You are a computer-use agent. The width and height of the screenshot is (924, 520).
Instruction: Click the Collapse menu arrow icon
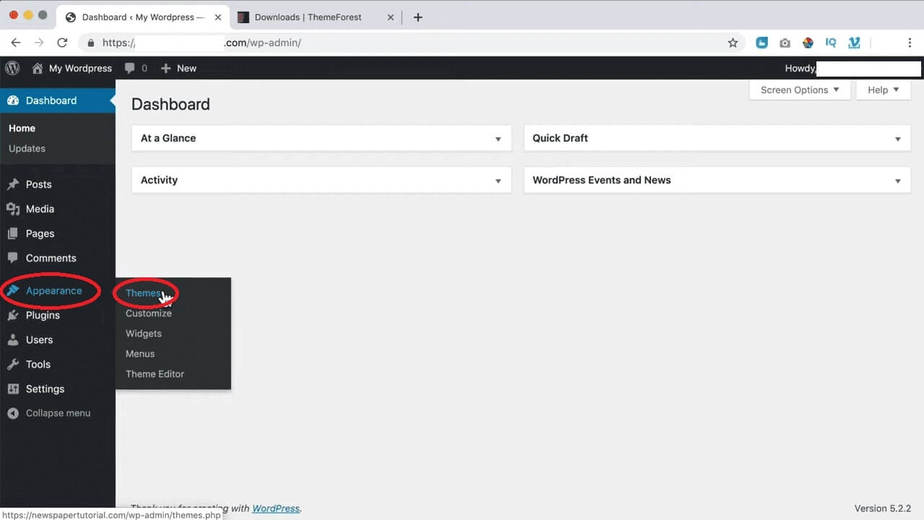(x=13, y=413)
